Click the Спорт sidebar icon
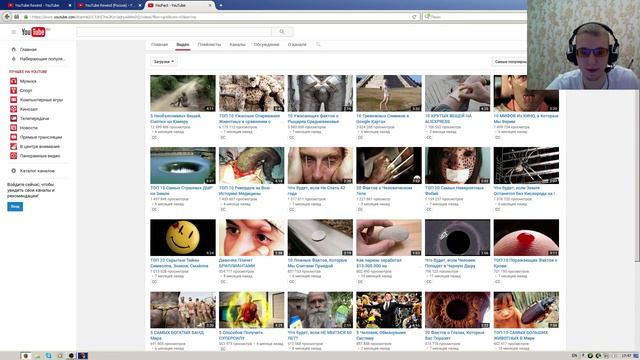 [13, 91]
